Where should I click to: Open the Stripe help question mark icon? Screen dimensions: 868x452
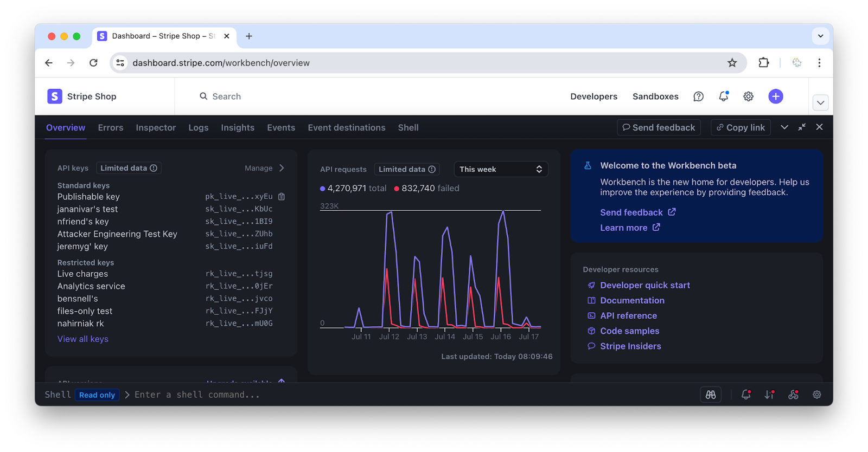click(698, 96)
